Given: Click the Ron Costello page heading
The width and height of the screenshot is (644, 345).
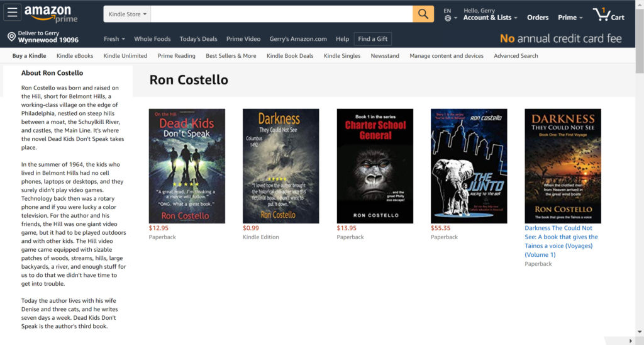Looking at the screenshot, I should pos(189,80).
